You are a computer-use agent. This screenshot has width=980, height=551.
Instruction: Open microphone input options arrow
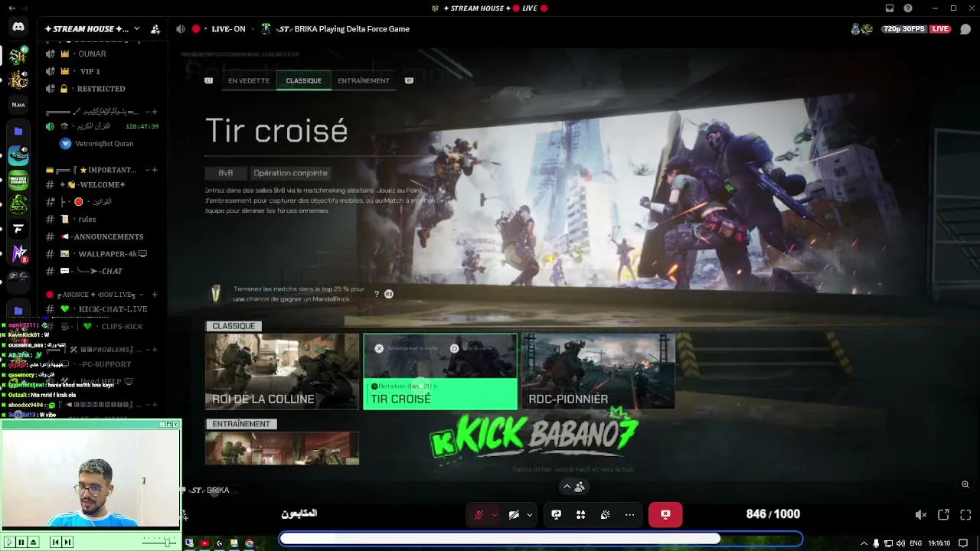tap(495, 514)
